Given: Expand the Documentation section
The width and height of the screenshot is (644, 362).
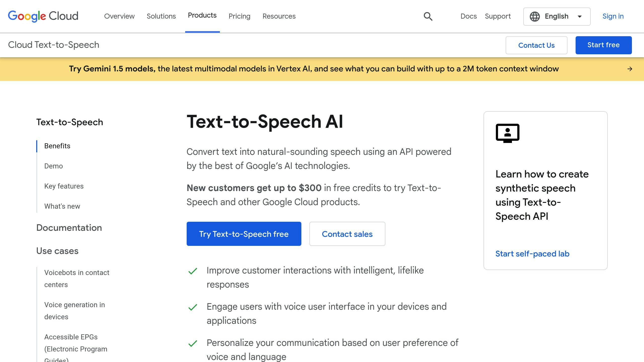Looking at the screenshot, I should coord(69,228).
